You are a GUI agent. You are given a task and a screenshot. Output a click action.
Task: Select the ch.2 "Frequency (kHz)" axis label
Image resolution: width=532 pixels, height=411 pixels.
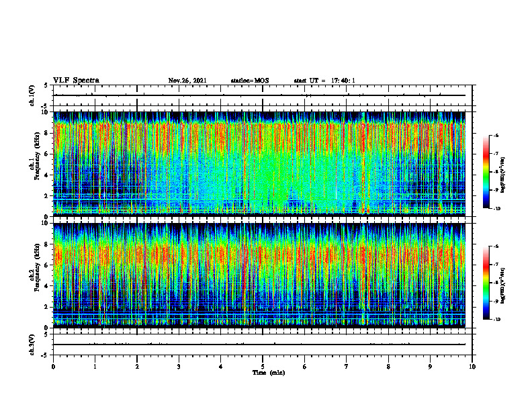coord(37,267)
